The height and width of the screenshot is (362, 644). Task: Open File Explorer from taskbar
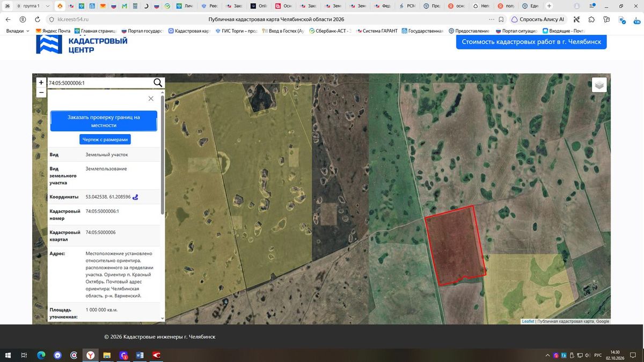pyautogui.click(x=107, y=355)
